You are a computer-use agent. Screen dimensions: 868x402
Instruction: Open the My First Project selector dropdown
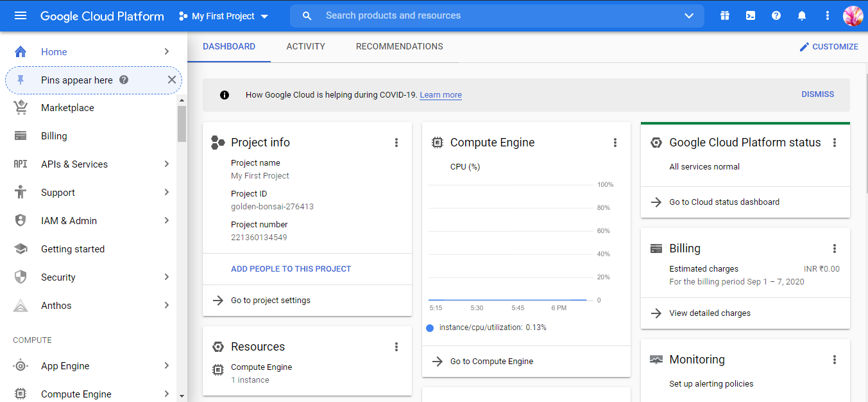coord(223,16)
